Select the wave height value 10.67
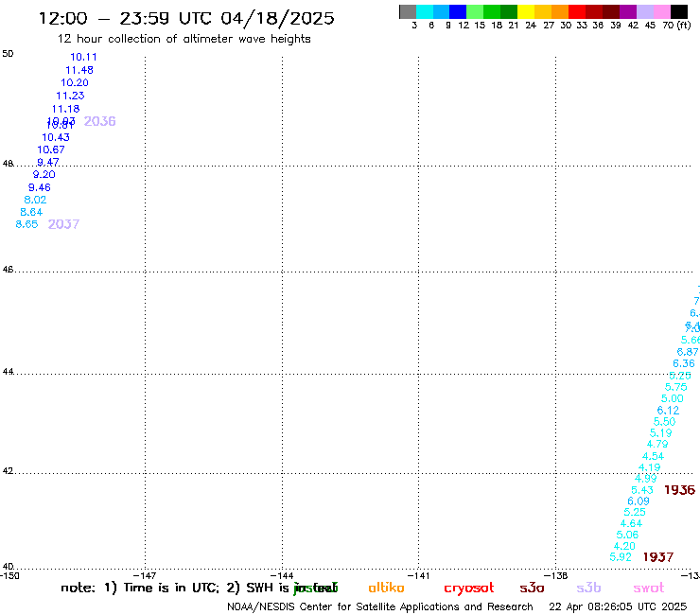Image resolution: width=700 pixels, height=615 pixels. [51, 149]
